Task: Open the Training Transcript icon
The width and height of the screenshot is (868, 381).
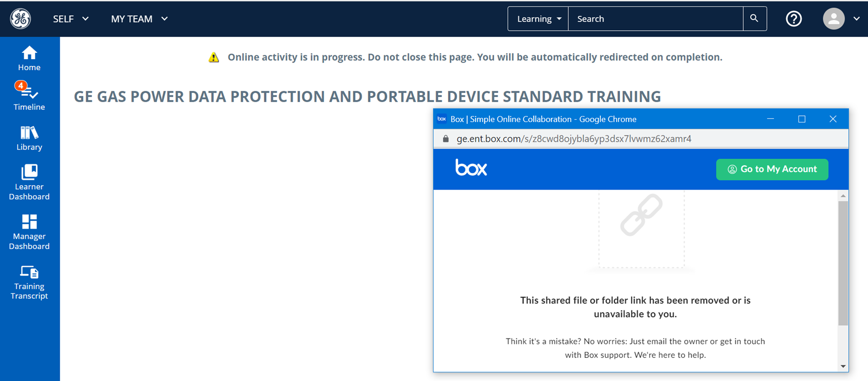Action: [x=29, y=283]
